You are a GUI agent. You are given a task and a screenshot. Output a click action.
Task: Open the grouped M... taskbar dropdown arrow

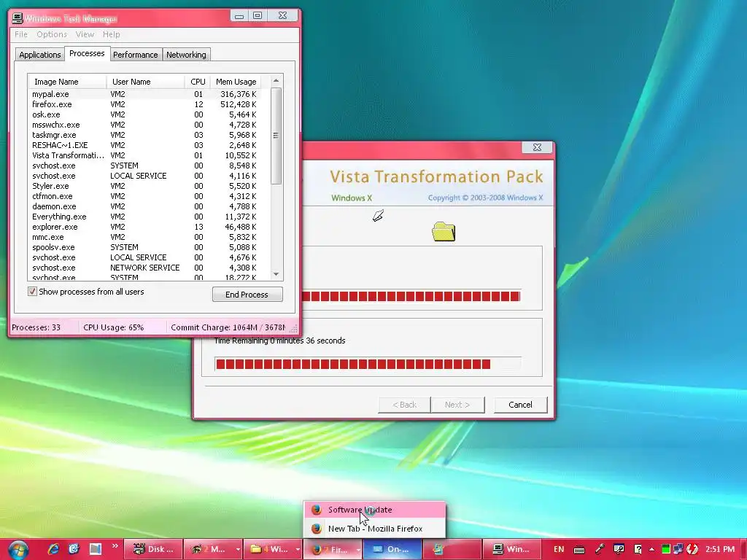238,549
